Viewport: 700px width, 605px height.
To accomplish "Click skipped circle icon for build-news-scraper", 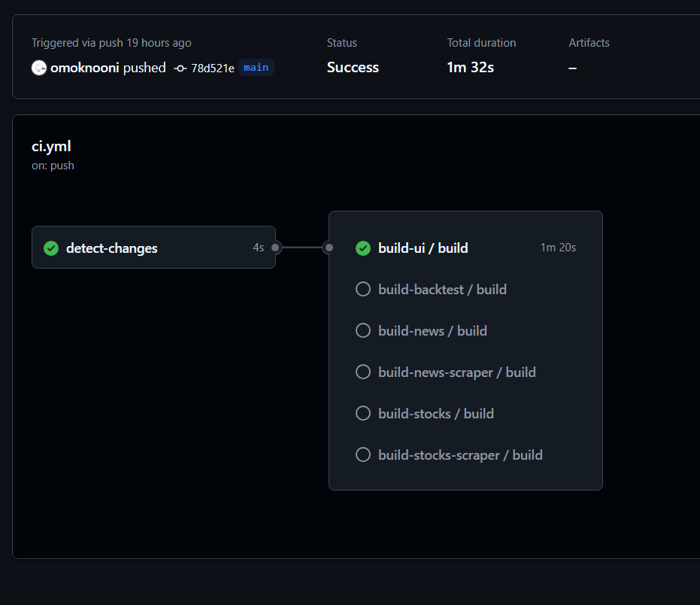I will 363,372.
